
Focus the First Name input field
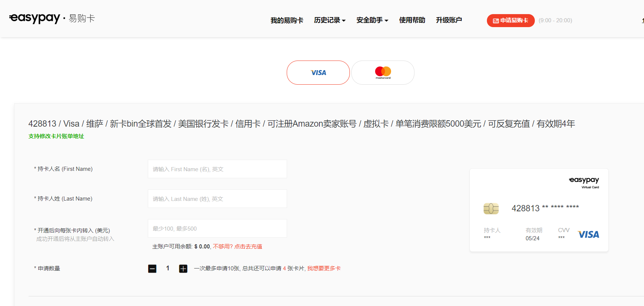tap(217, 169)
